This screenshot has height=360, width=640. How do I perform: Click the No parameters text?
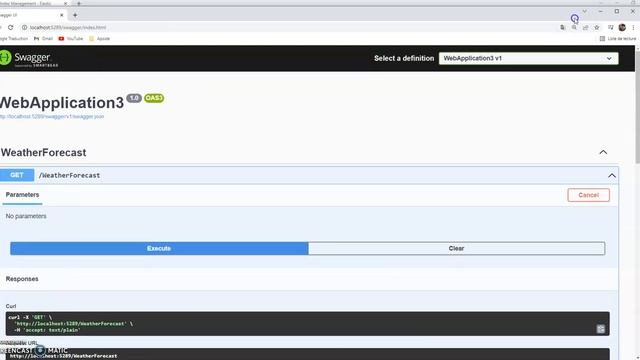pyautogui.click(x=26, y=216)
